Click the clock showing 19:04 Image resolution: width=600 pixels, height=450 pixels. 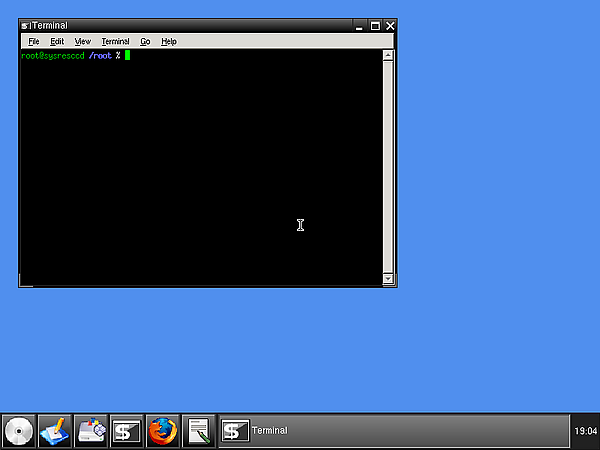pyautogui.click(x=585, y=431)
